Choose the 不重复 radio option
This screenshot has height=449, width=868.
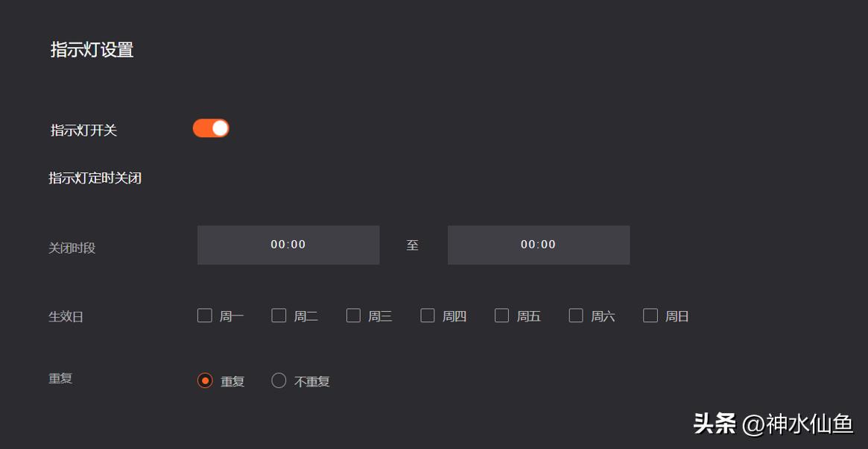(x=279, y=380)
